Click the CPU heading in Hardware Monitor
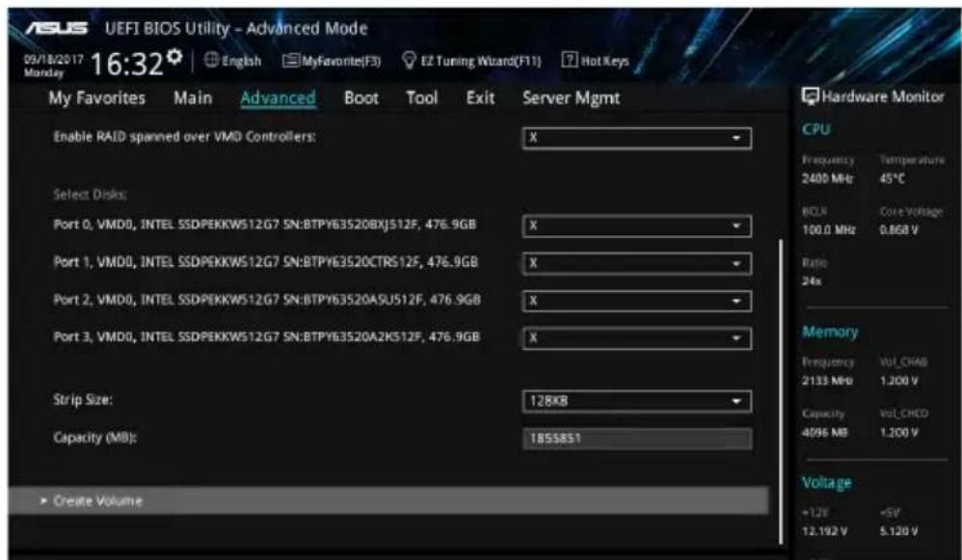Screen dimensions: 962x560 (x=816, y=129)
